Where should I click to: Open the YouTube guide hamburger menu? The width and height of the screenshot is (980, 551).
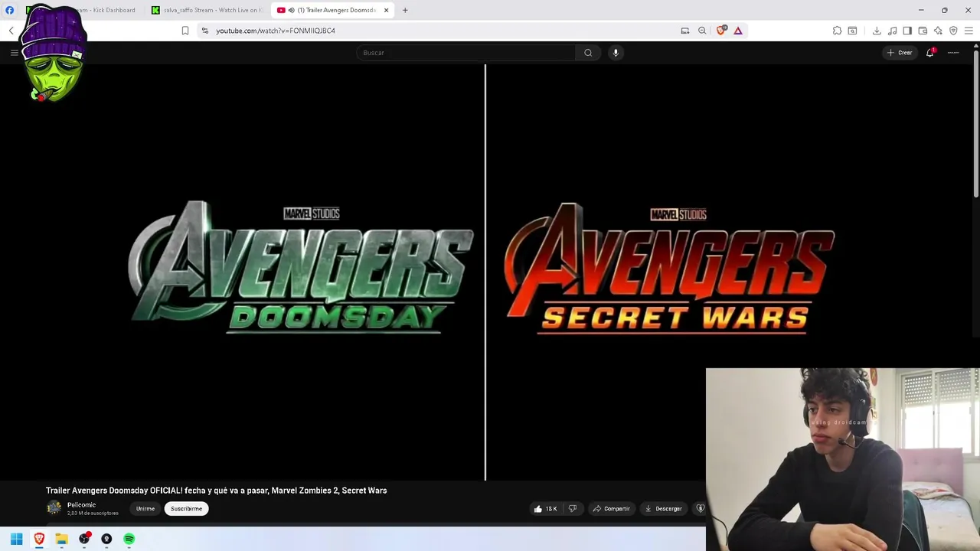tap(14, 53)
